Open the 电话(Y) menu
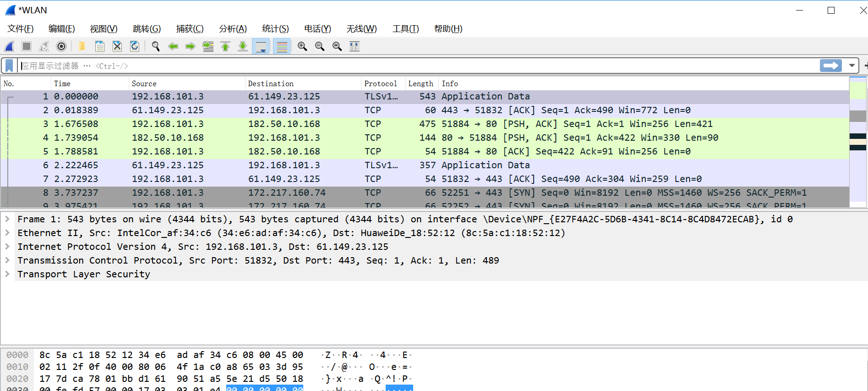This screenshot has height=391, width=868. [318, 29]
